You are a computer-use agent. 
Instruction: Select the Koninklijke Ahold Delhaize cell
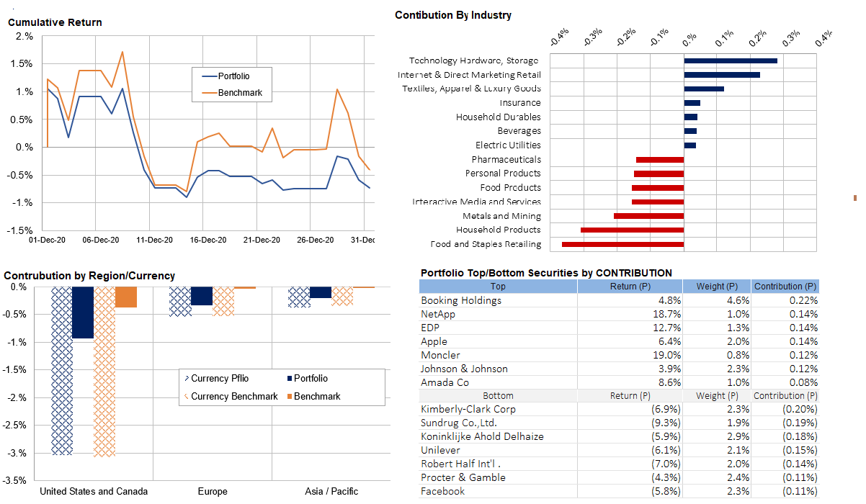click(482, 436)
